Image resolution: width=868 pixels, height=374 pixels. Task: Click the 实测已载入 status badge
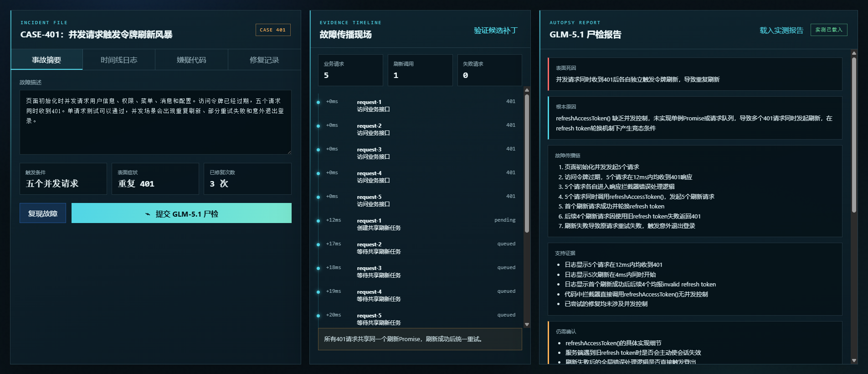click(829, 30)
